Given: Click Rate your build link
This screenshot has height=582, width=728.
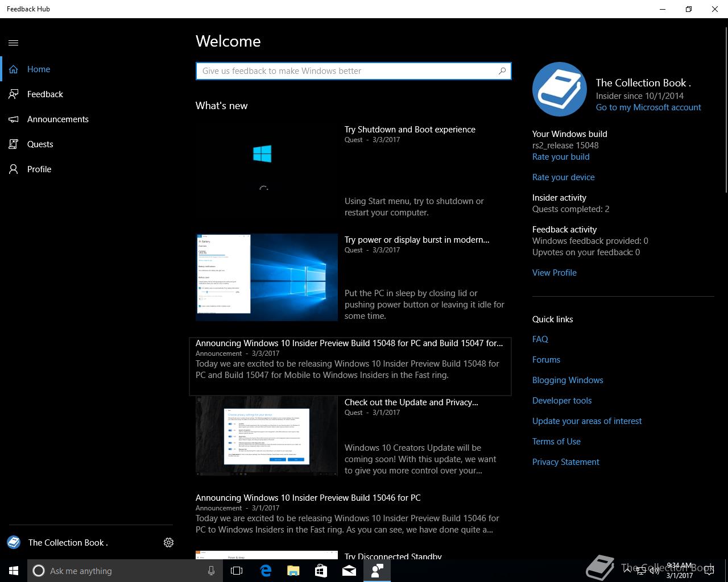Looking at the screenshot, I should (x=561, y=157).
